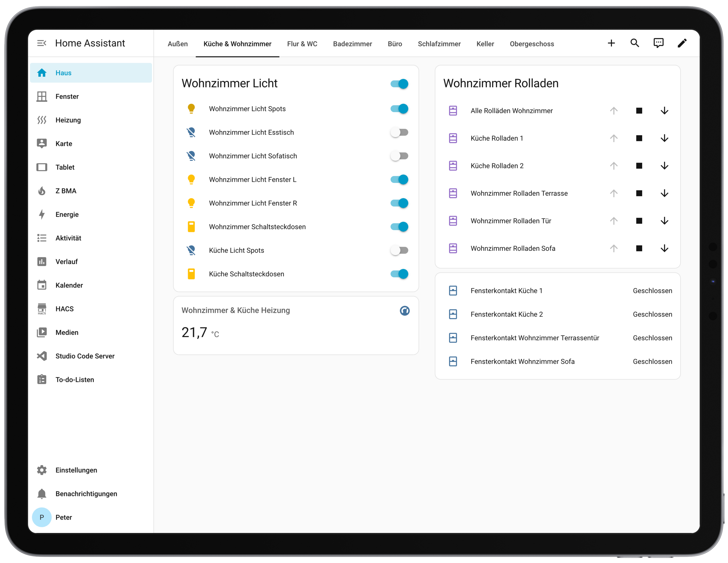This screenshot has height=563, width=728.
Task: Click the heating thermostat icon
Action: 404,311
